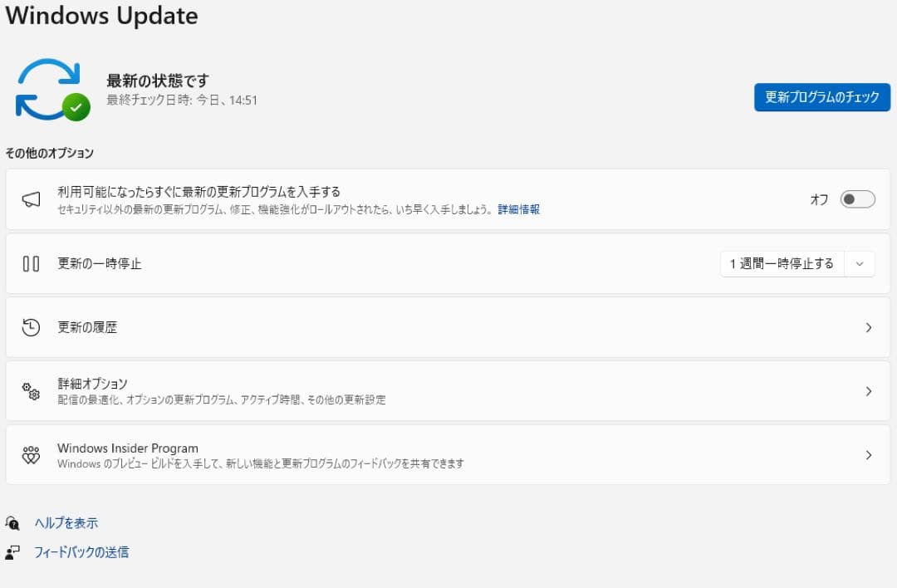Click the feedback icon beside フィードバックの送信

click(x=14, y=551)
